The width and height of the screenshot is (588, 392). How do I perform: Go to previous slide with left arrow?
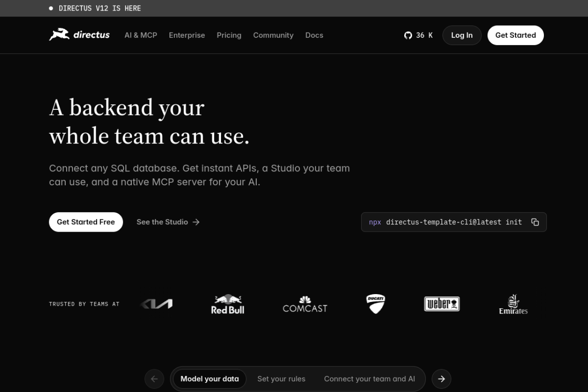pos(154,379)
